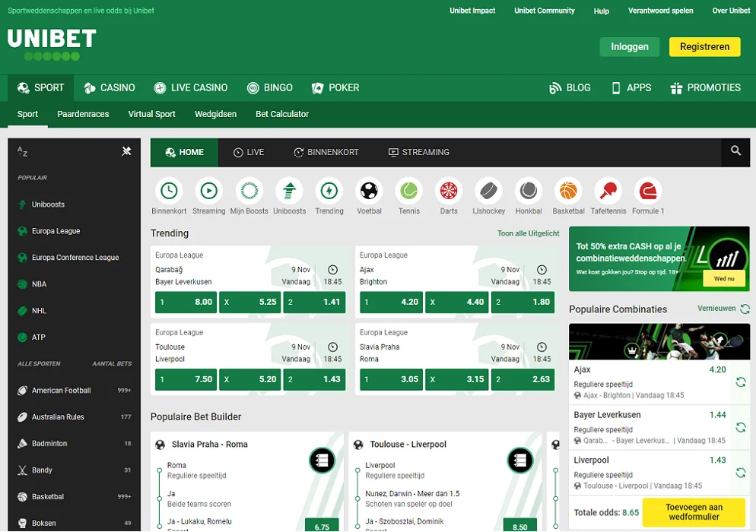This screenshot has width=756, height=532.
Task: Open the APPS page
Action: pos(631,87)
